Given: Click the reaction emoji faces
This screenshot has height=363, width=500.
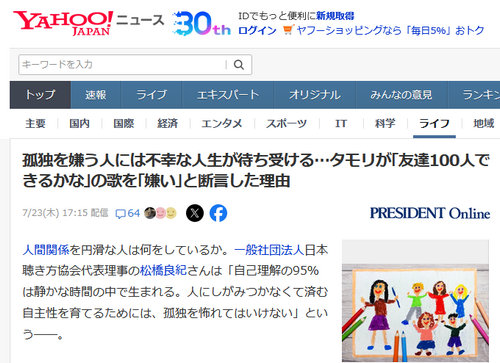Looking at the screenshot, I should point(160,213).
